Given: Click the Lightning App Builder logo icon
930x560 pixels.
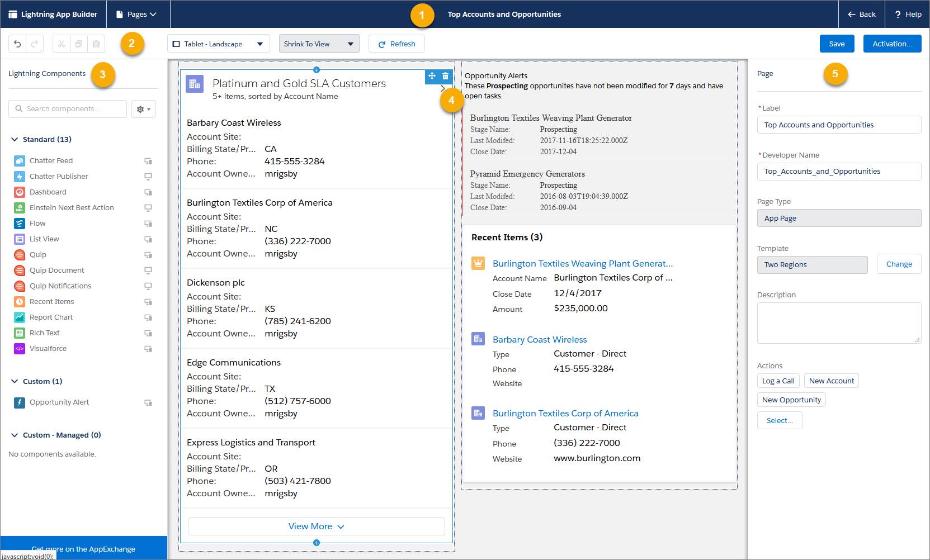Looking at the screenshot, I should pyautogui.click(x=13, y=15).
